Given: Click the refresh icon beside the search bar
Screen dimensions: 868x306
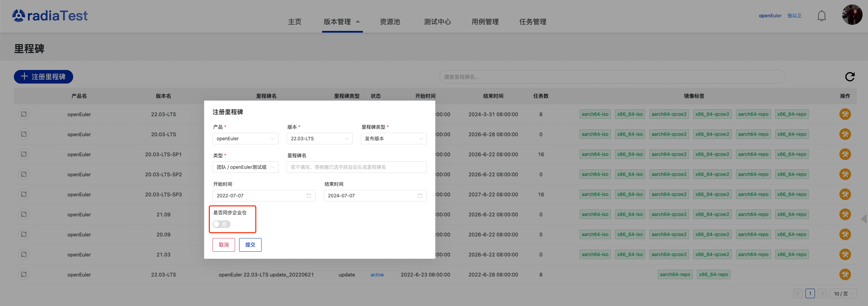Looking at the screenshot, I should point(850,77).
